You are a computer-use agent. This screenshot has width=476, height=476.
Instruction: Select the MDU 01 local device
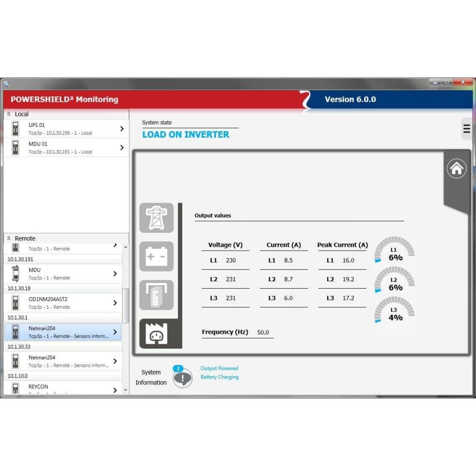coord(66,147)
